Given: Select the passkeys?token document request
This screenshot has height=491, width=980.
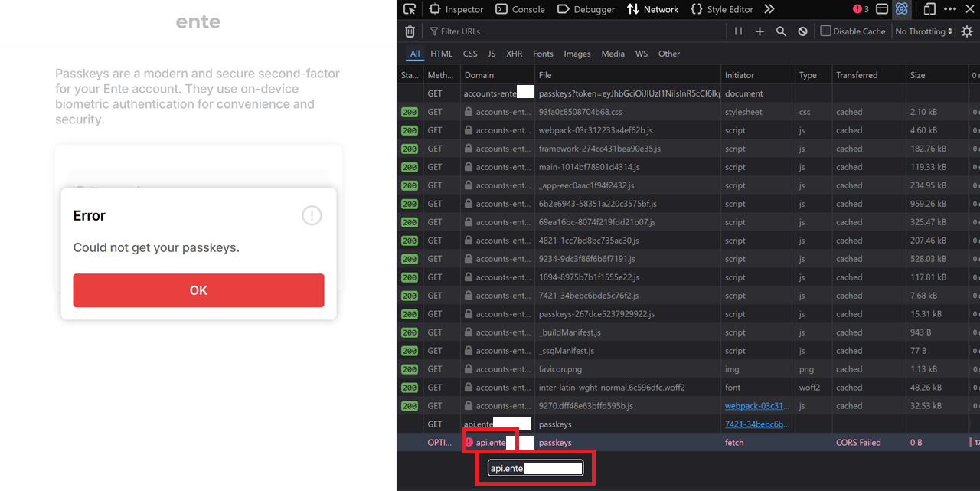Looking at the screenshot, I should coord(688,93).
